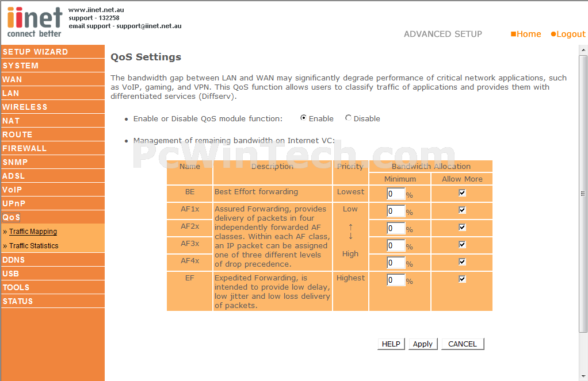588x381 pixels.
Task: Open the Firewall menu
Action: [x=52, y=148]
